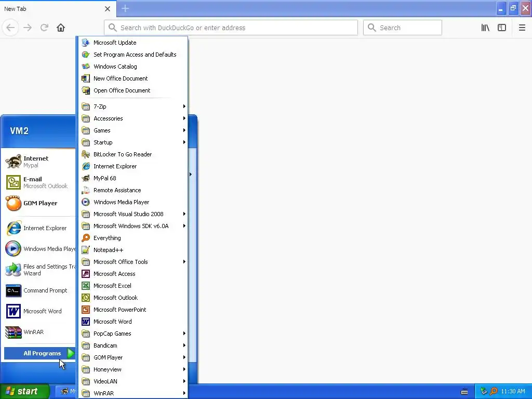The height and width of the screenshot is (399, 532).
Task: Click the All Programs button
Action: (x=39, y=353)
